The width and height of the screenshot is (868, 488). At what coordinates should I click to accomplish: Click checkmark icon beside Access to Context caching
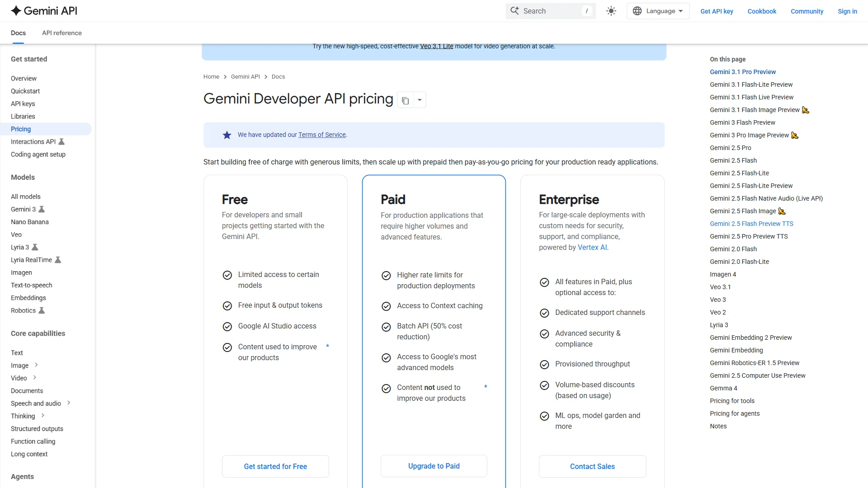point(386,306)
